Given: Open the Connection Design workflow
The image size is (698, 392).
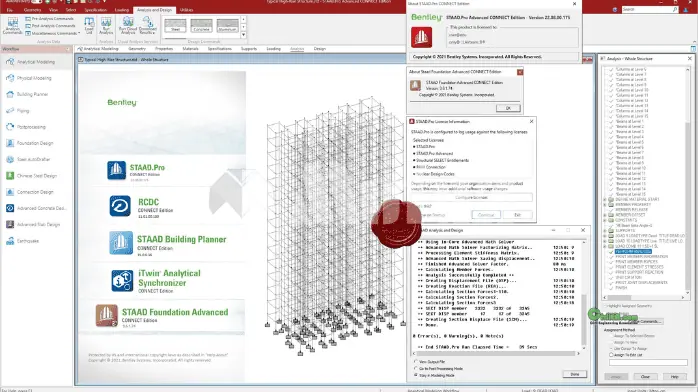Looking at the screenshot, I should click(36, 192).
